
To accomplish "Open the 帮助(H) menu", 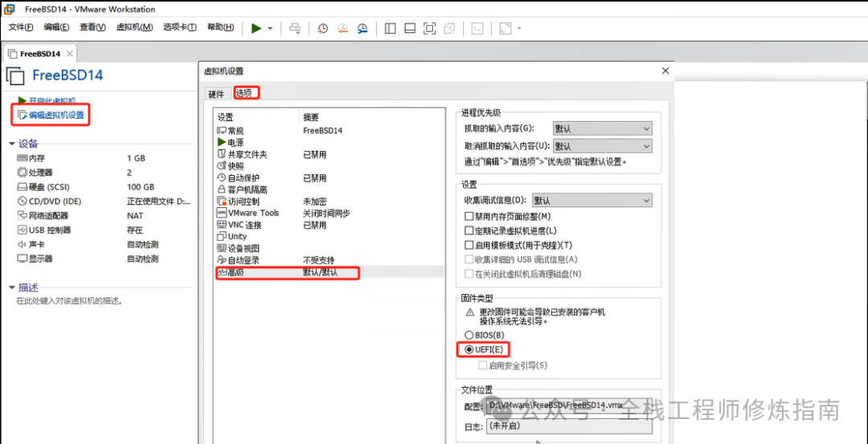I will pos(220,27).
